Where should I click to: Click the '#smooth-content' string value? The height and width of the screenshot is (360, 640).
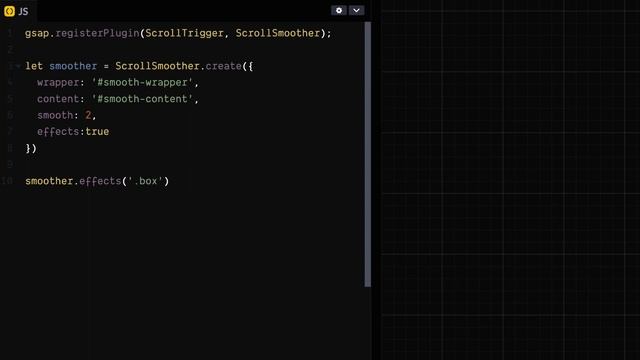click(142, 99)
